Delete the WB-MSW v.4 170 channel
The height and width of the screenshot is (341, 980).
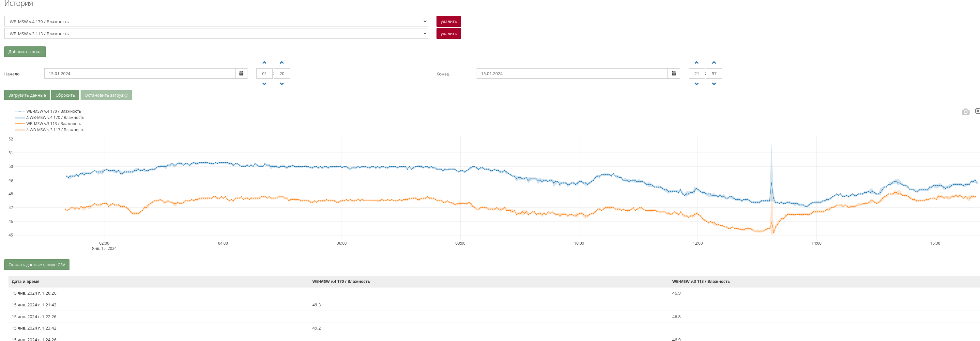coord(449,21)
